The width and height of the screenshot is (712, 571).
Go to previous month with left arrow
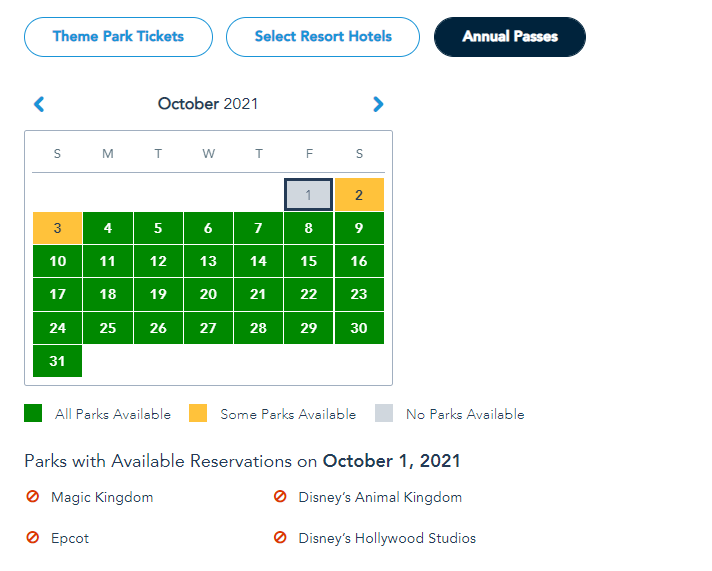[39, 104]
